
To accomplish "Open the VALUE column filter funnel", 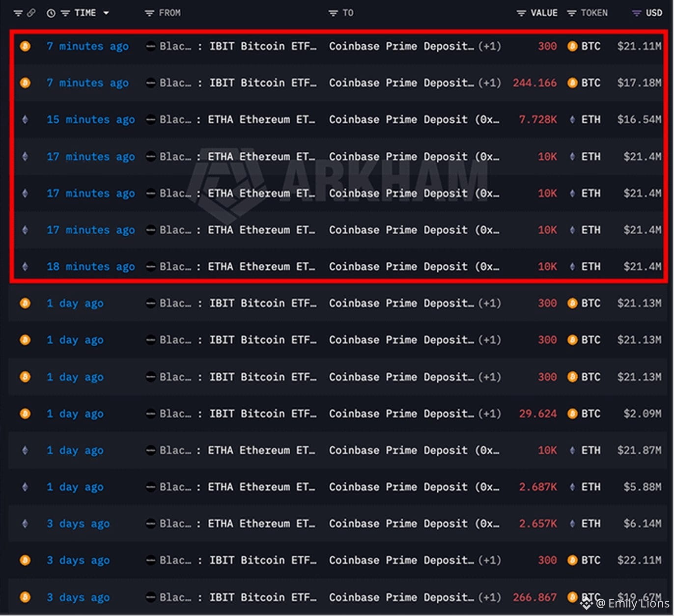I will (x=521, y=13).
